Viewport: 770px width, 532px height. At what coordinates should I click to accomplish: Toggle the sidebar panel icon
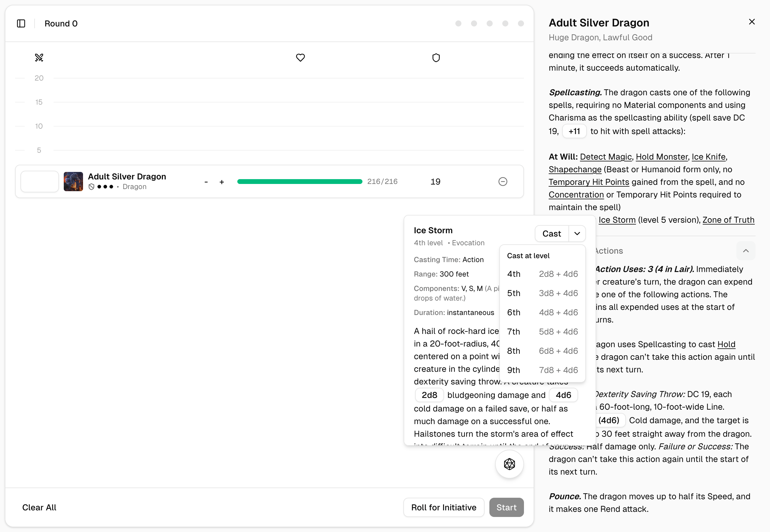(21, 23)
